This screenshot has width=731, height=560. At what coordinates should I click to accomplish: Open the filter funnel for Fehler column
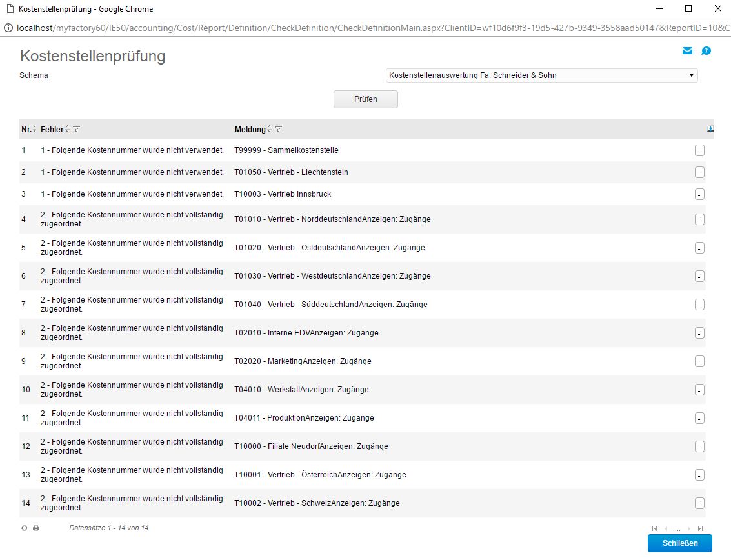pos(77,129)
